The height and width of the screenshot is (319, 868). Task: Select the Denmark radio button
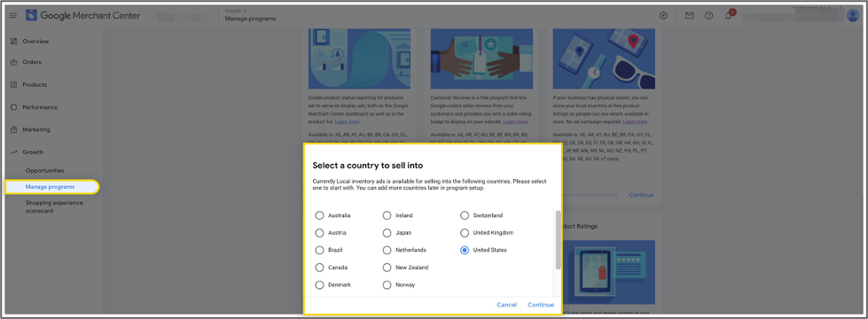[319, 284]
